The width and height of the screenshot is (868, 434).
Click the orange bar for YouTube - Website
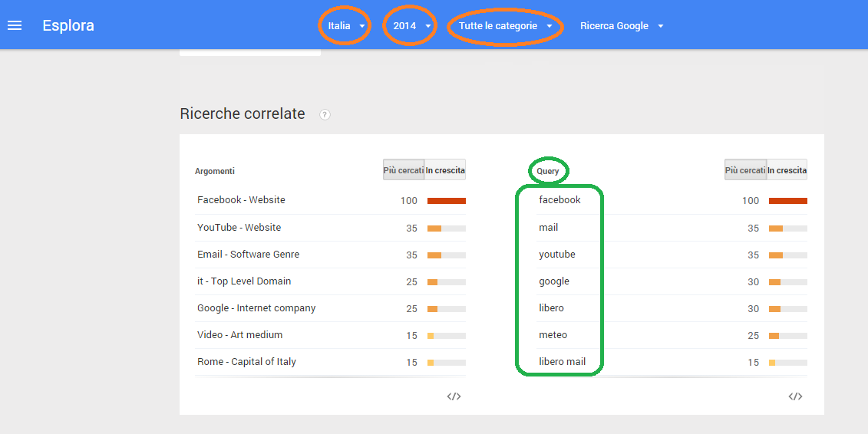pos(434,229)
